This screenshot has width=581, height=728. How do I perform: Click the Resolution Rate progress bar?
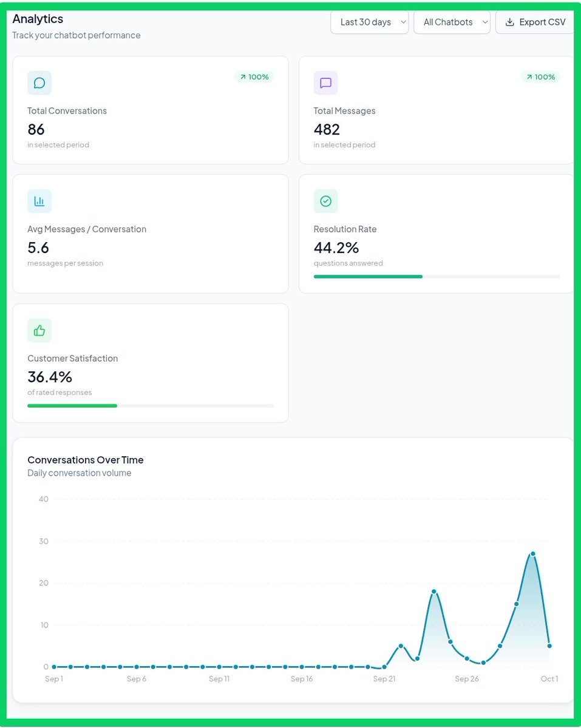(437, 277)
